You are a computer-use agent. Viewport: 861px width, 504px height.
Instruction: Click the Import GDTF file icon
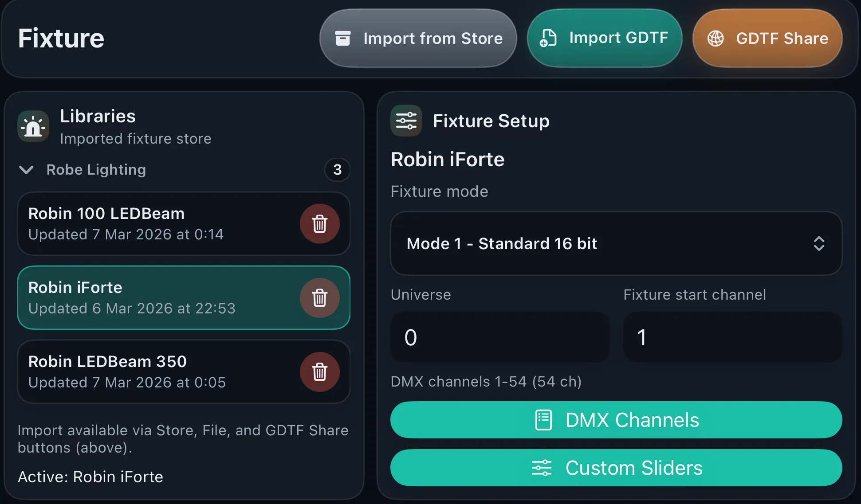(548, 38)
